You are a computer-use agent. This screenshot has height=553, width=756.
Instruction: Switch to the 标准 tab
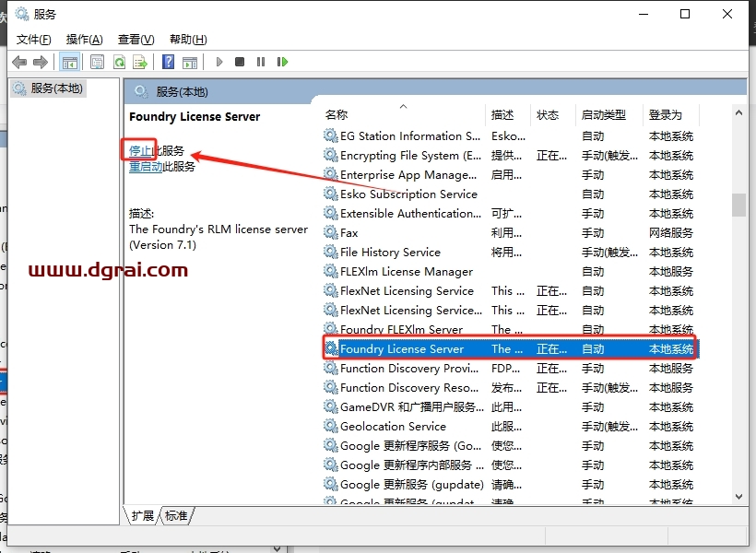point(176,516)
